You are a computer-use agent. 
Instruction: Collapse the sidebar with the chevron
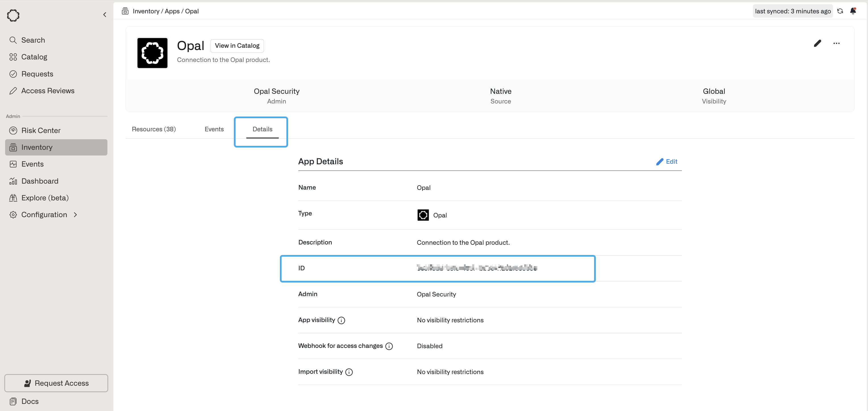pyautogui.click(x=105, y=14)
